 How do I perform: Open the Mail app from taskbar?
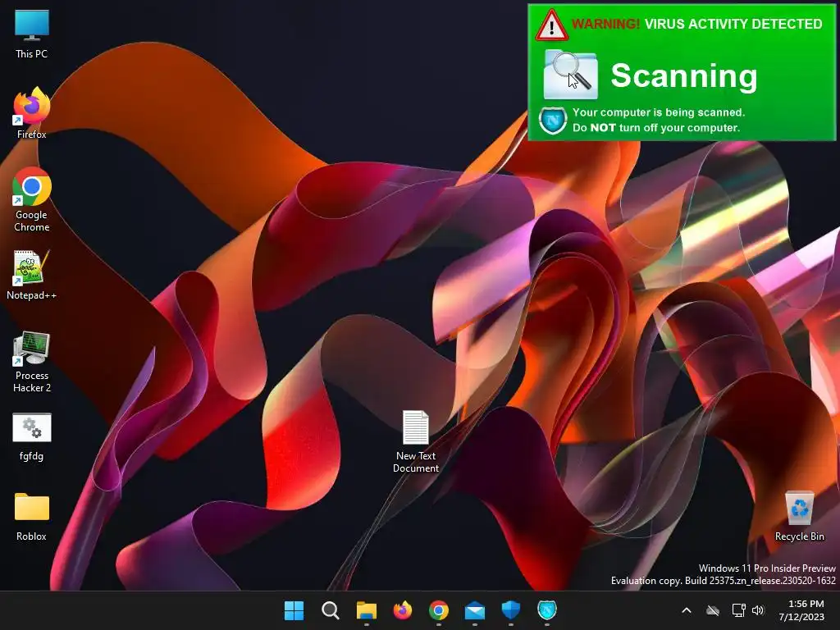(x=475, y=610)
